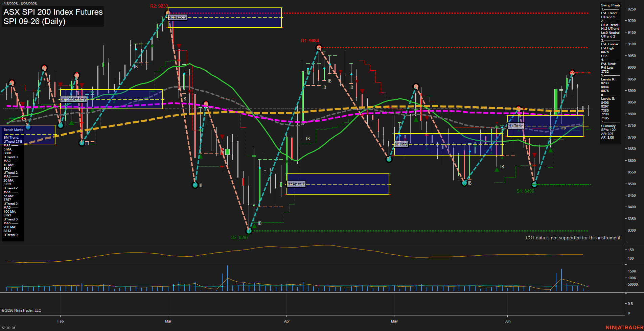Click the Summary heading in the Swing Pivots panel
Screen dimensions: 644x331
(x=608, y=126)
